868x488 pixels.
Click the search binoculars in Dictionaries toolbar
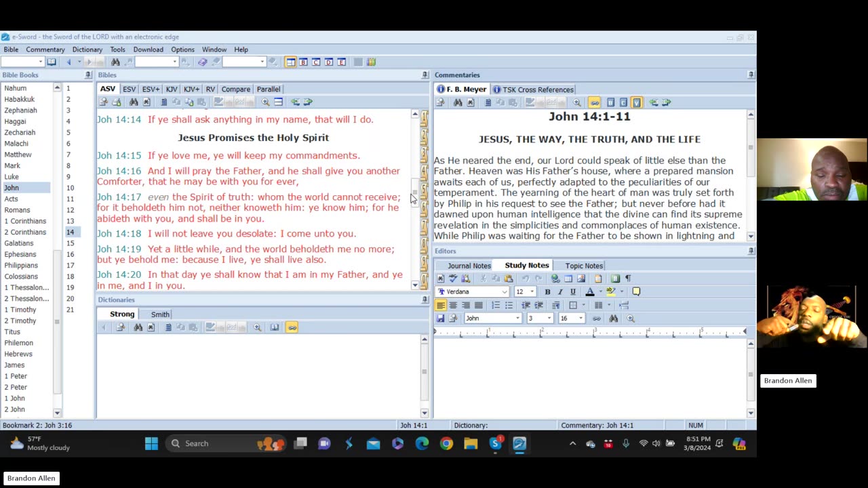tap(138, 327)
